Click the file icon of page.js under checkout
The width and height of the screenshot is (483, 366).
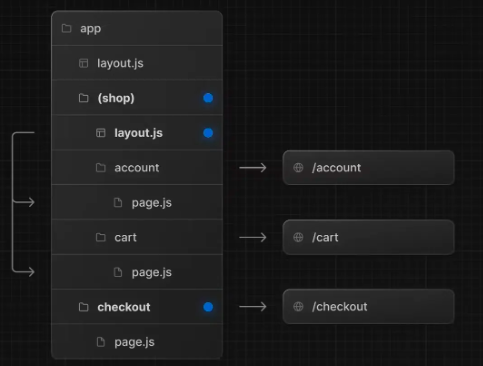click(101, 342)
